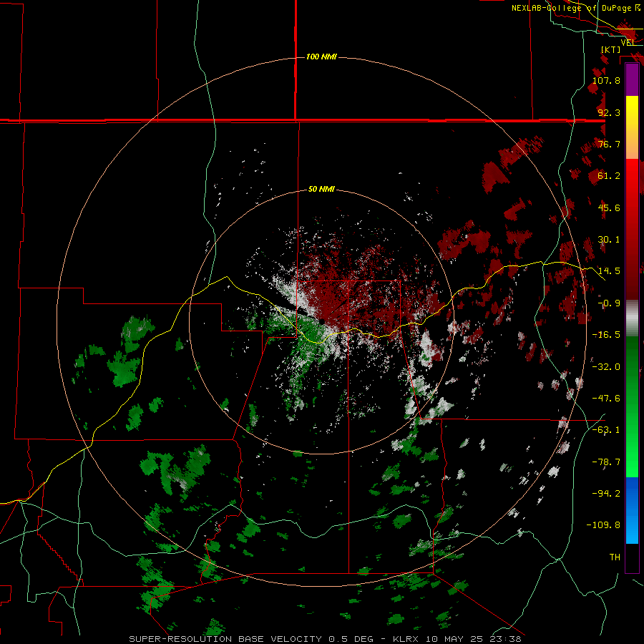
Task: Click the TH label on the legend
Action: (615, 557)
